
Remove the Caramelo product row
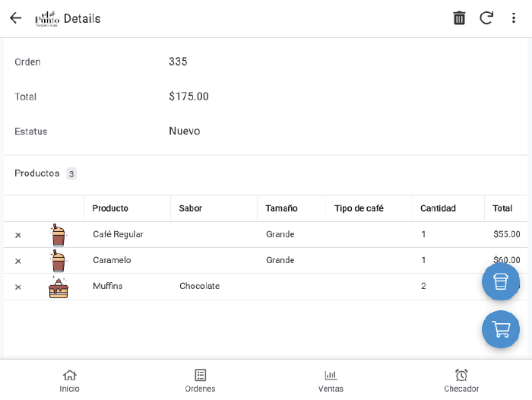click(x=18, y=261)
